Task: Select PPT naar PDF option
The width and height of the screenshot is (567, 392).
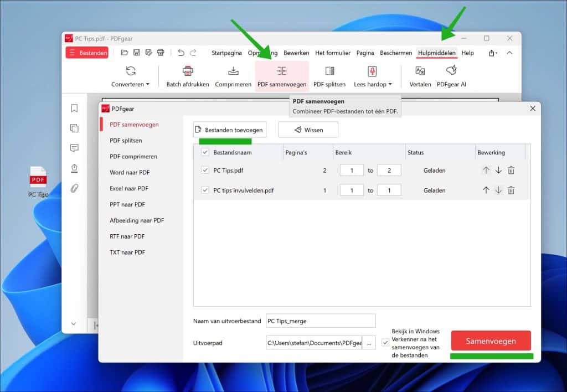Action: point(127,204)
